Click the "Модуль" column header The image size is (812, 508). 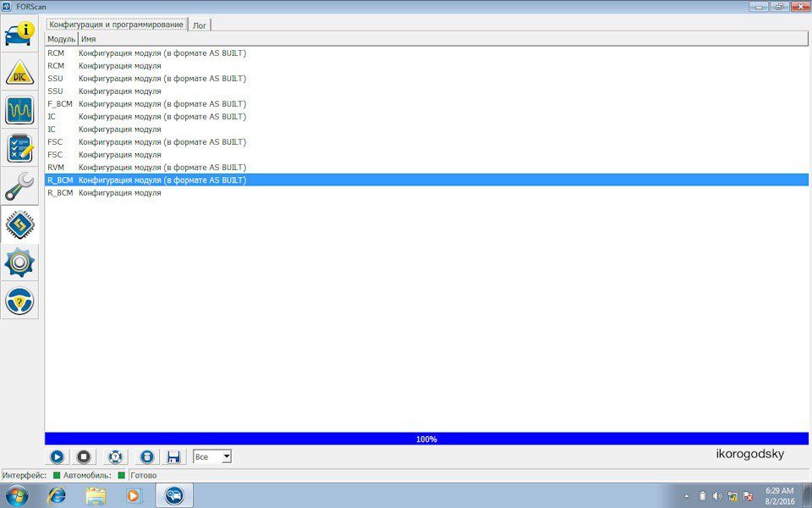[x=61, y=39]
